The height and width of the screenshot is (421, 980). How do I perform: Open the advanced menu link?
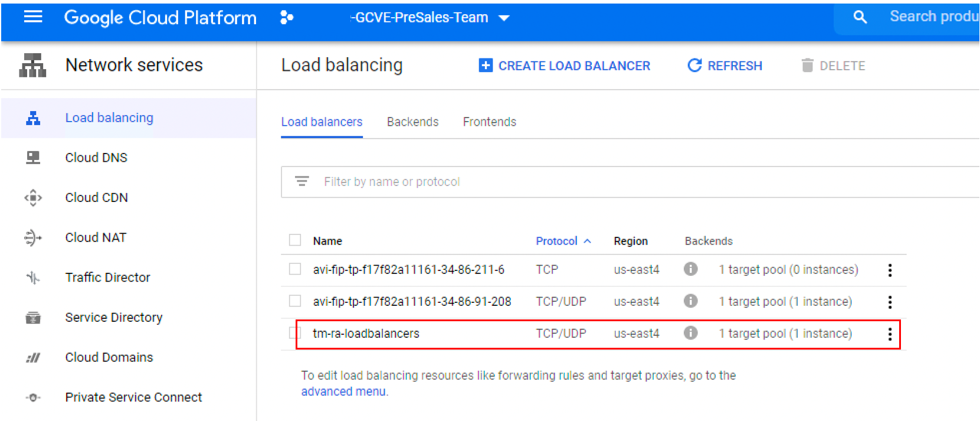pyautogui.click(x=343, y=391)
